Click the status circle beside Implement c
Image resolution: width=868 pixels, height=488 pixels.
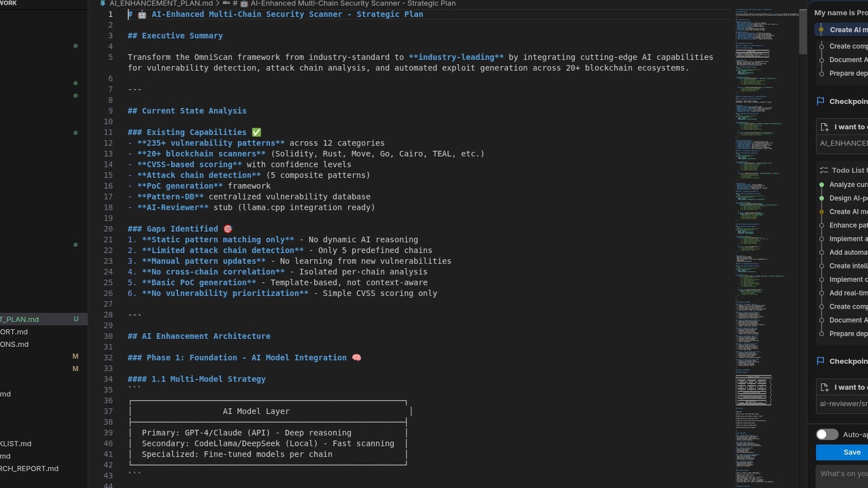tap(822, 280)
